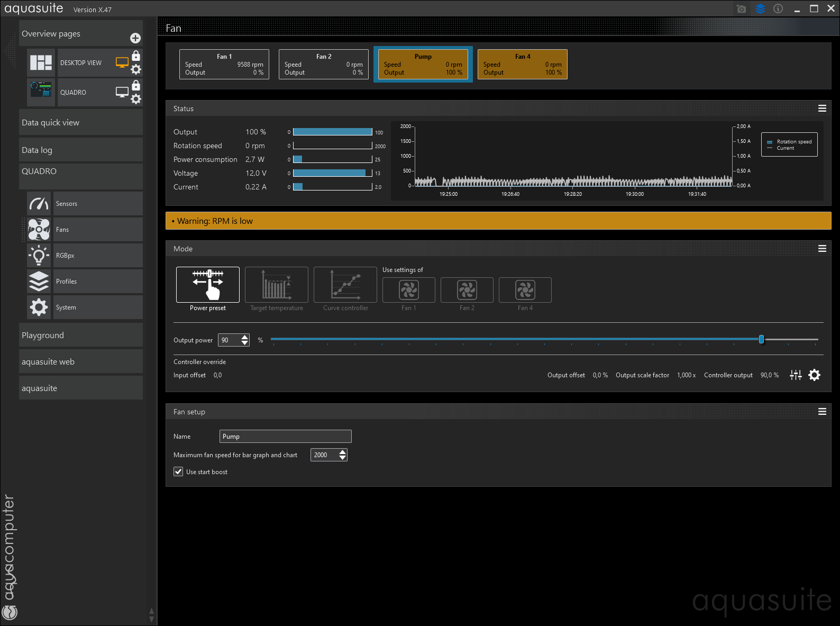The width and height of the screenshot is (840, 626).
Task: Open controller output settings gear icon
Action: [815, 375]
